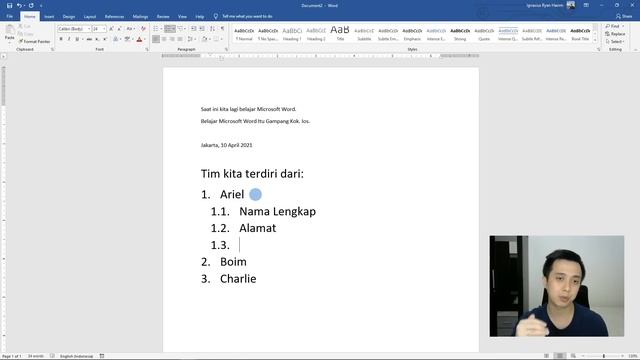Apply the Strong style
Screen dimensions: 640x360
tap(460, 34)
